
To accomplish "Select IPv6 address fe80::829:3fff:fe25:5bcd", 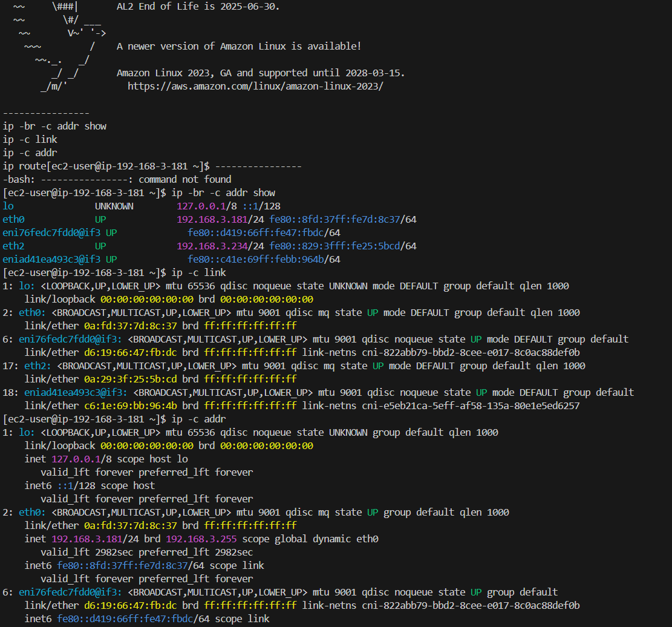I will (334, 246).
